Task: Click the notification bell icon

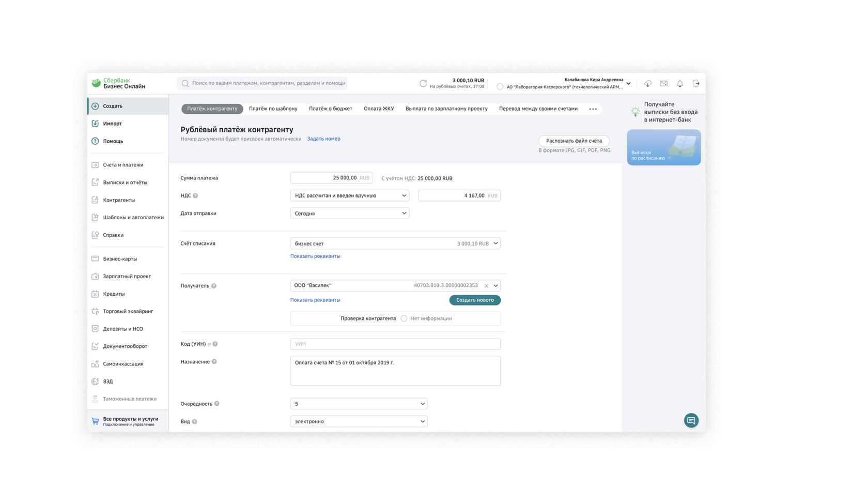Action: click(x=680, y=84)
